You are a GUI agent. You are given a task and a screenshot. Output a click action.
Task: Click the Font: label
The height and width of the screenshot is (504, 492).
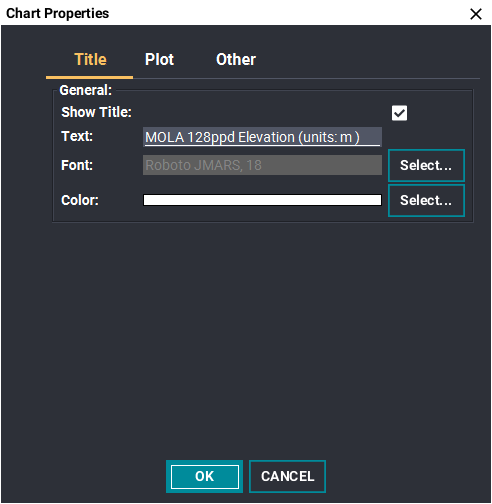click(77, 165)
